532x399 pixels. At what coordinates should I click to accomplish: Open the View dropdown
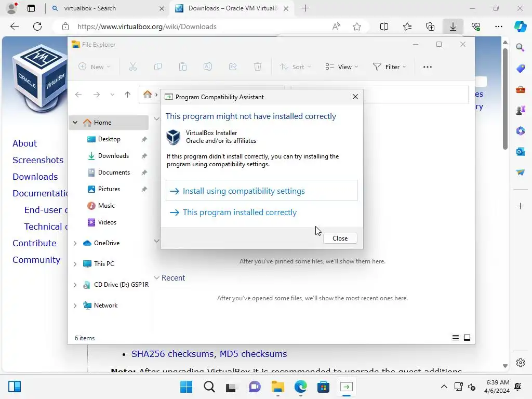[x=342, y=67]
